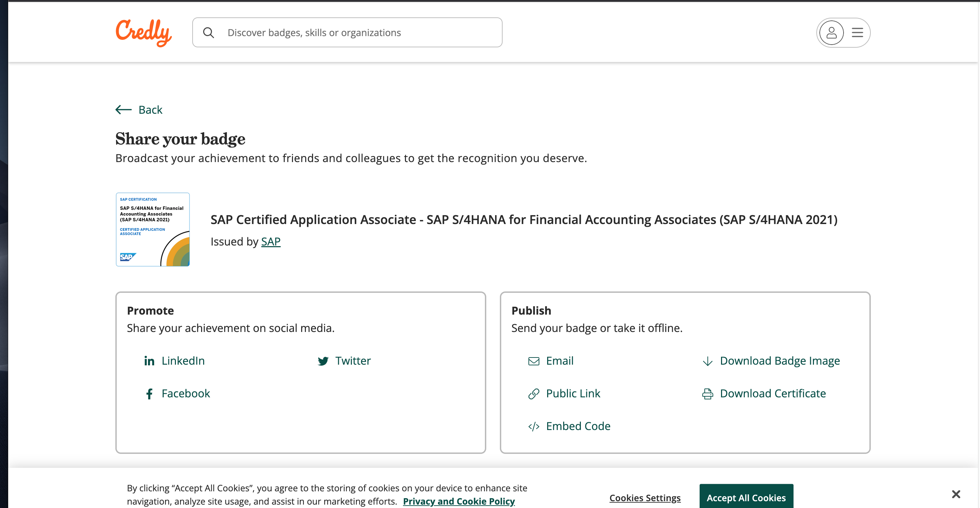
Task: Open the SAP issuer link
Action: pyautogui.click(x=271, y=242)
